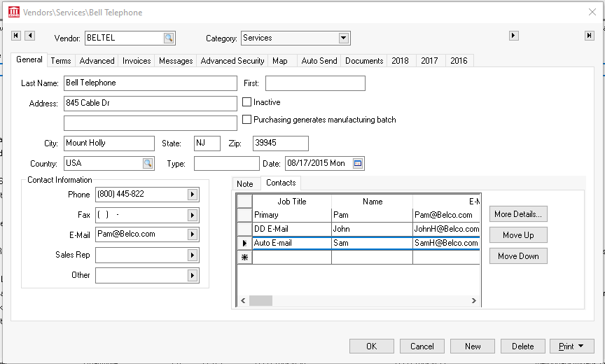Click the Name column header
This screenshot has height=364, width=605.
pyautogui.click(x=372, y=202)
